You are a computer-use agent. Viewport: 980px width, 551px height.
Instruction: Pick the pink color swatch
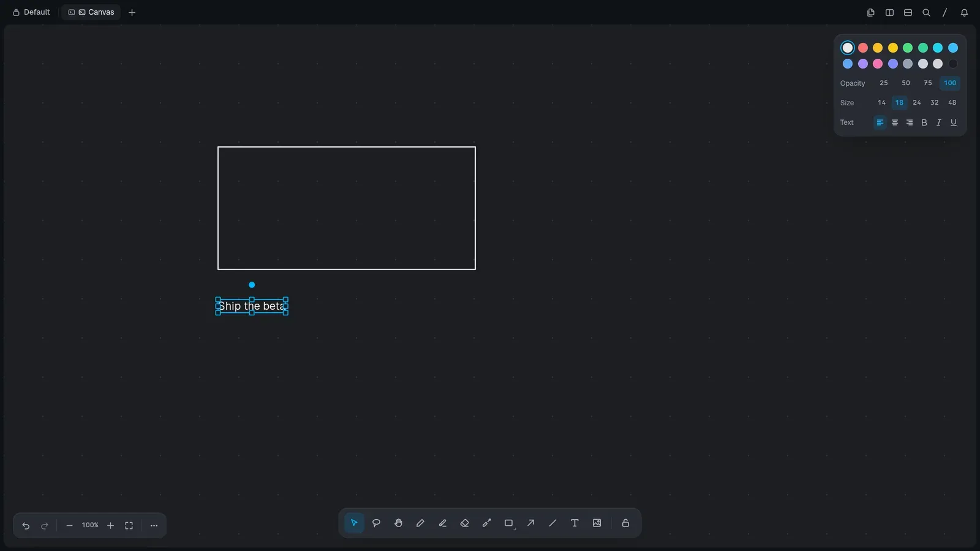click(x=878, y=64)
